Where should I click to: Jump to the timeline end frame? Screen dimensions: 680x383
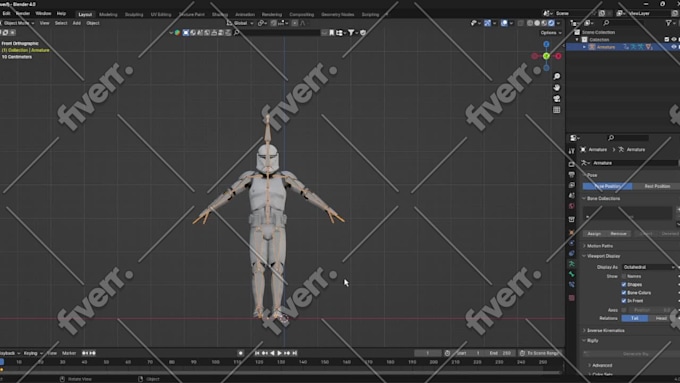[294, 353]
